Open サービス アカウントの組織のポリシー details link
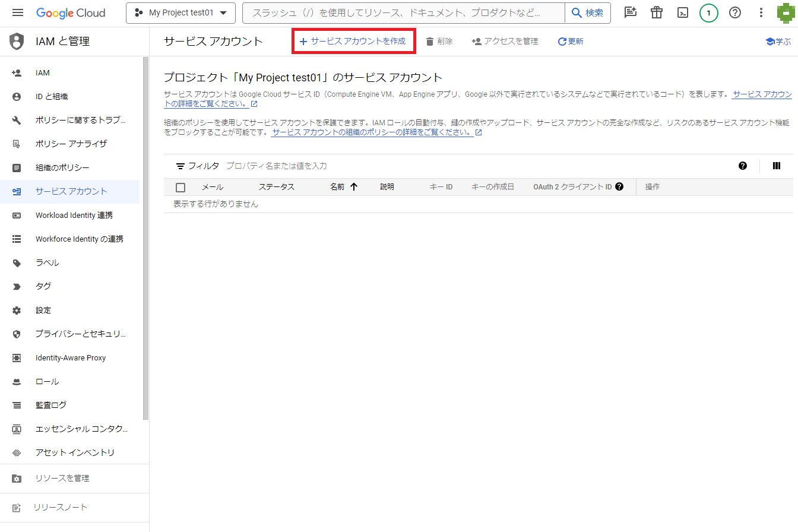The image size is (798, 532). point(372,132)
